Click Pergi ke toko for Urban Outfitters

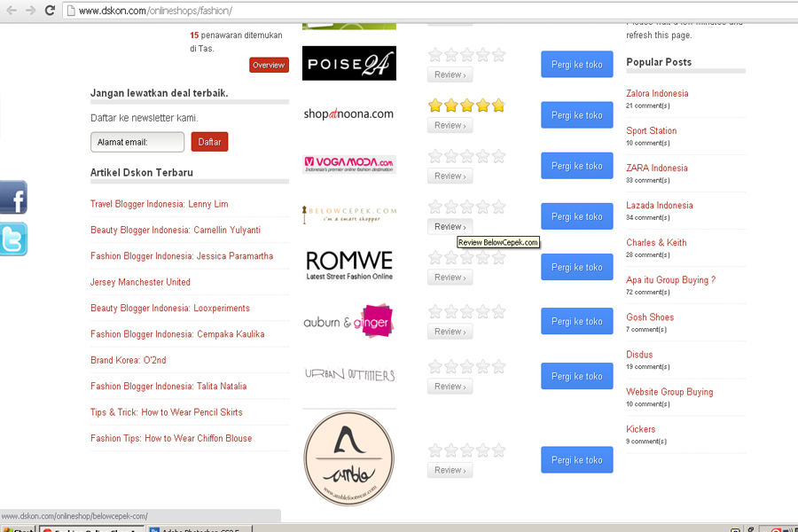point(577,376)
